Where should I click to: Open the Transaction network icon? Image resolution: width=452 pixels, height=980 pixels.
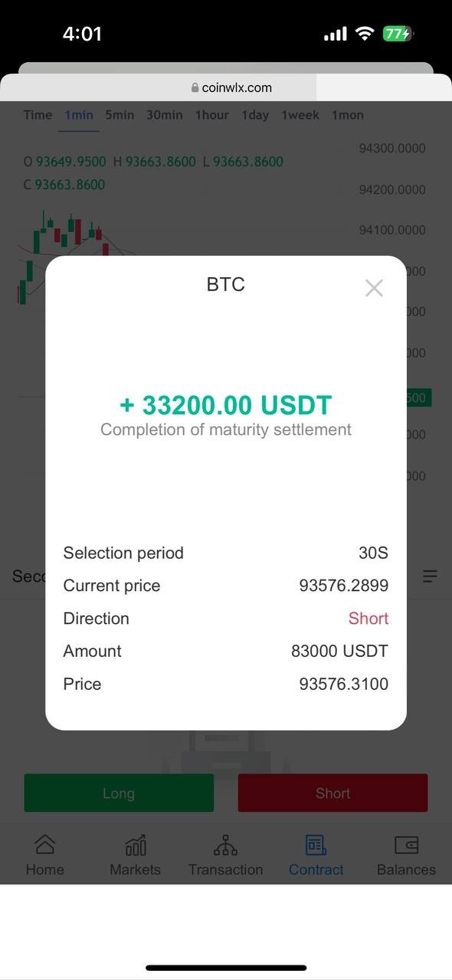pos(225,845)
